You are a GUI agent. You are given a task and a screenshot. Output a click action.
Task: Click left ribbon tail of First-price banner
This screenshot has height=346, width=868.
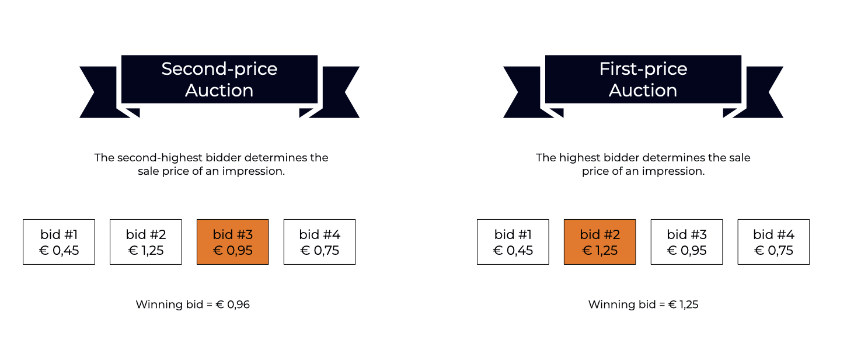(x=524, y=92)
